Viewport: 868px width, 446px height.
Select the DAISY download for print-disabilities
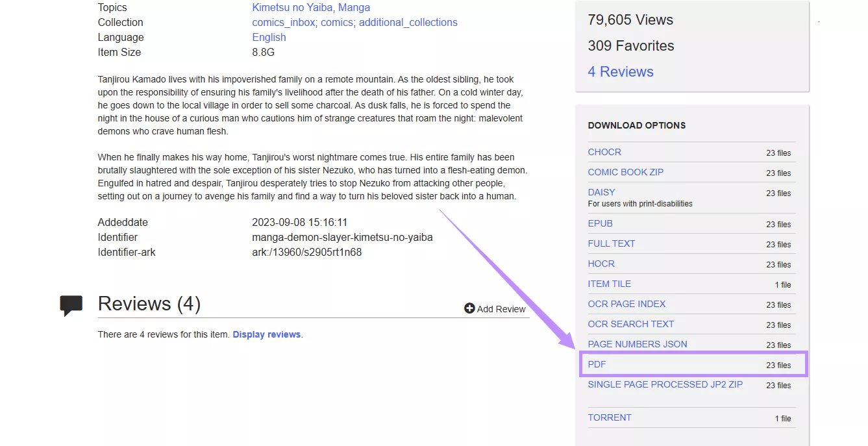coord(601,192)
